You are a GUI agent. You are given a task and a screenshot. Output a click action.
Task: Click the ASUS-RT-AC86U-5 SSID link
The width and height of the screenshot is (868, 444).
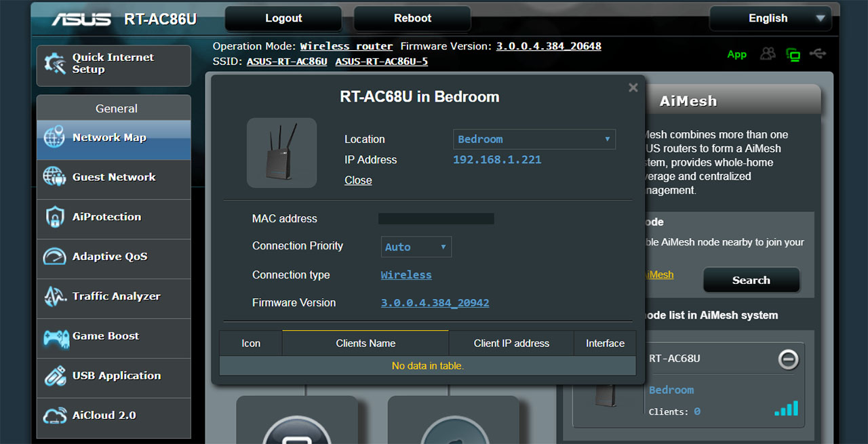(382, 61)
